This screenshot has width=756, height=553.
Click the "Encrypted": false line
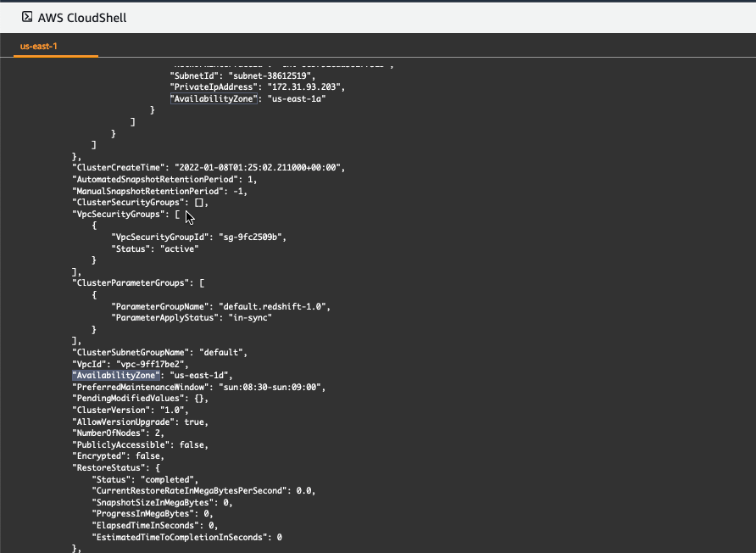[x=119, y=456]
